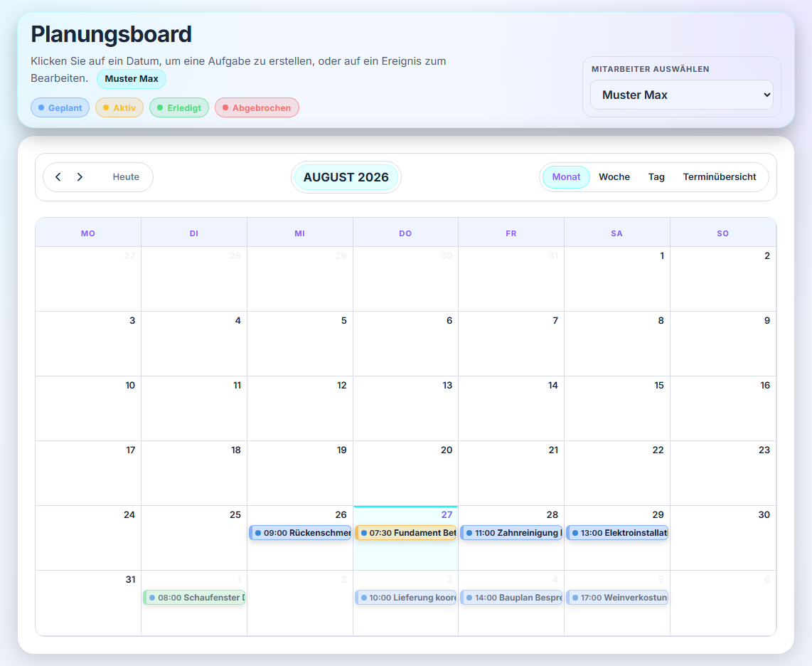Image resolution: width=812 pixels, height=666 pixels.
Task: Select August 18 date cell
Action: click(194, 473)
